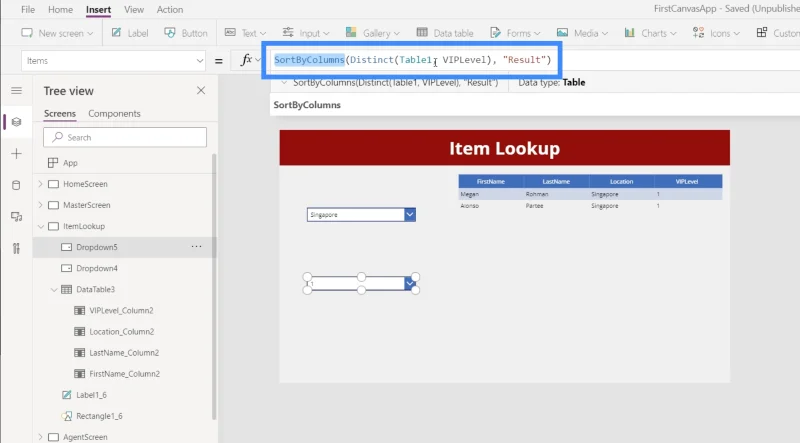
Task: Select Label1_6 in the tree
Action: click(91, 395)
